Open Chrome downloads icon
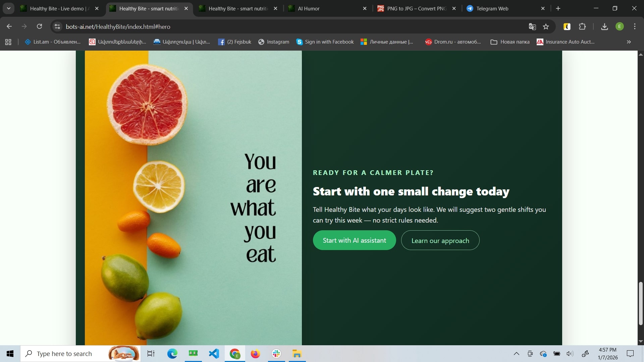This screenshot has height=362, width=644. [604, 27]
